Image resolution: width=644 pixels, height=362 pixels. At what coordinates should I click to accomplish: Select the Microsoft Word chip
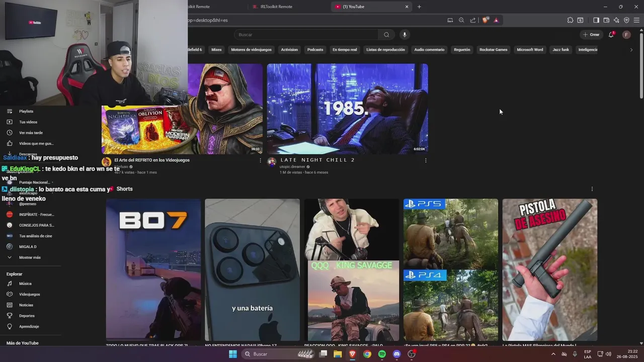click(530, 50)
